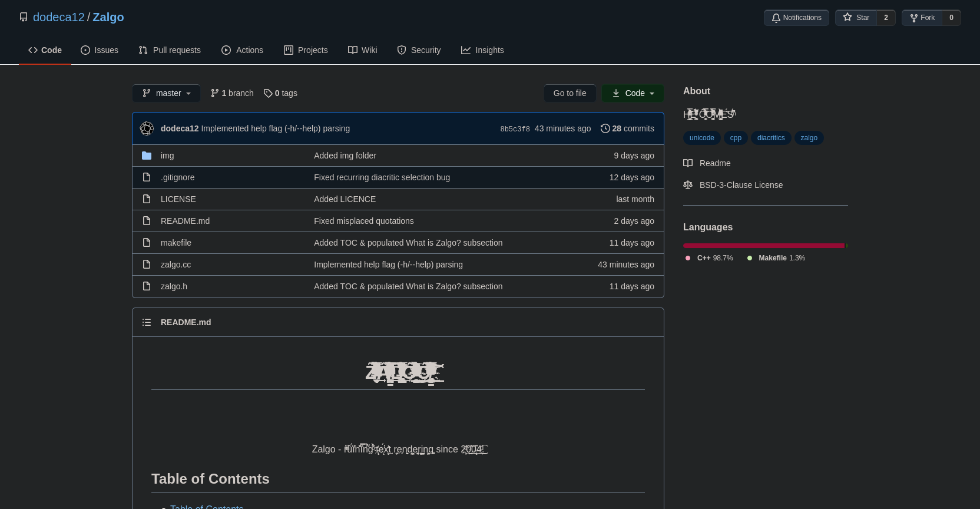Open the Readme link in About
Viewport: 980px width, 509px height.
pyautogui.click(x=707, y=163)
